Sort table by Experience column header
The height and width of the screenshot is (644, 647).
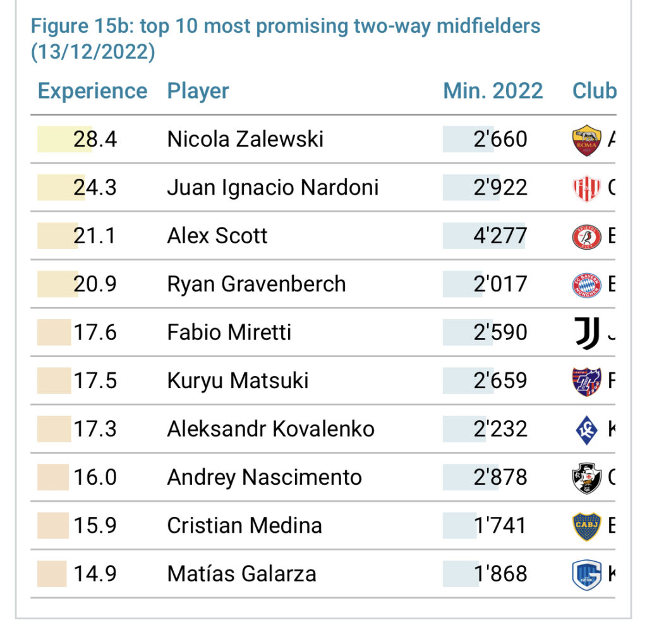tap(92, 91)
